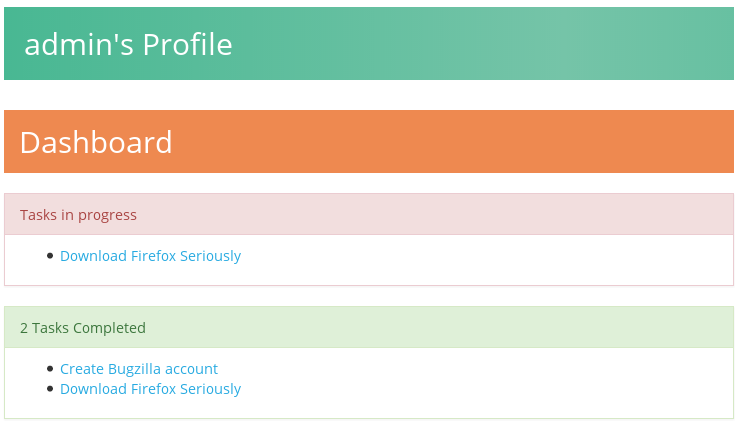
Task: Click word Download in the in-progress task link
Action: pos(93,256)
